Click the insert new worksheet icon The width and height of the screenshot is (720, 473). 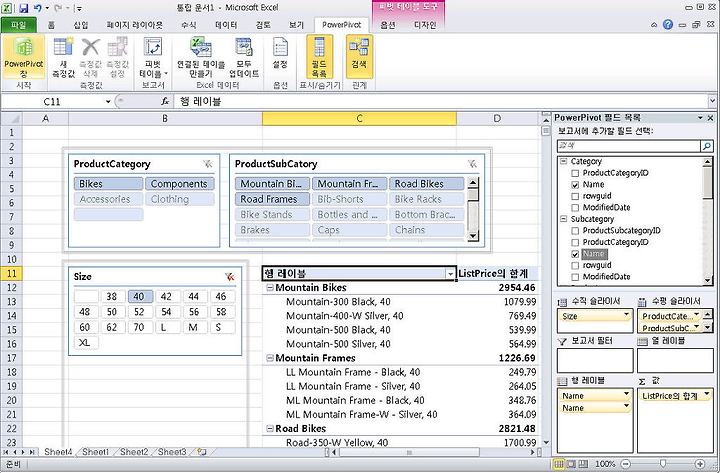202,452
